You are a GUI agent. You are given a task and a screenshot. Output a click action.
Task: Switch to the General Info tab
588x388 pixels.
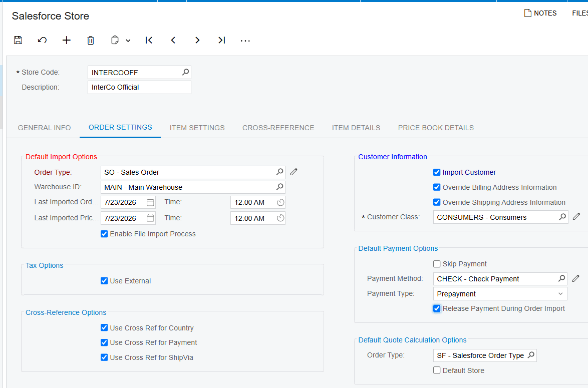(x=44, y=128)
